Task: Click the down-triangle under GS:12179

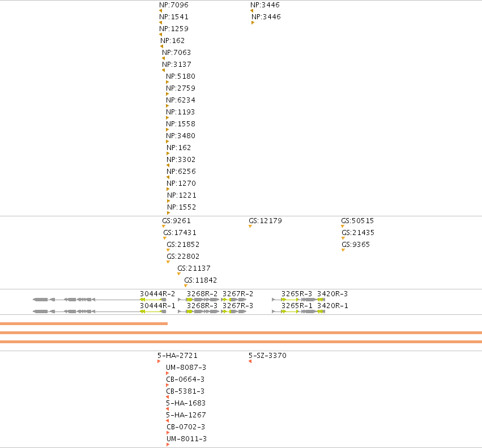Action: pos(250,227)
